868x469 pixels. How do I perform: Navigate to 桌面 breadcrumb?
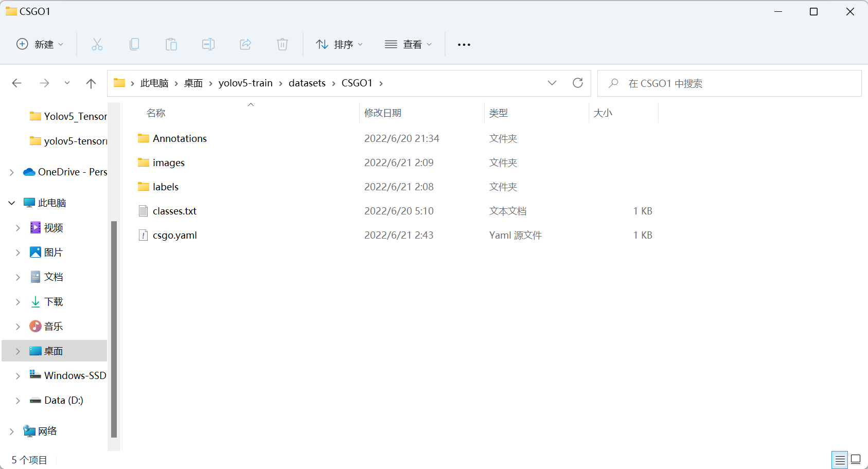pos(193,83)
